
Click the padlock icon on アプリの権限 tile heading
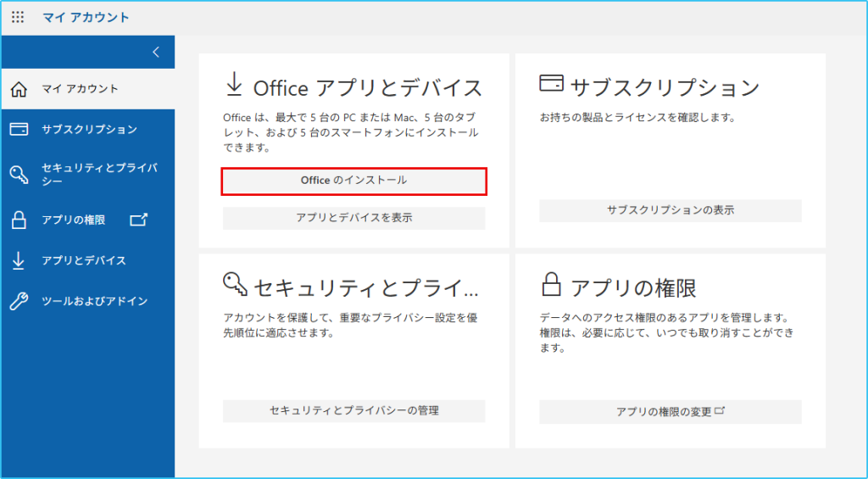click(x=551, y=284)
